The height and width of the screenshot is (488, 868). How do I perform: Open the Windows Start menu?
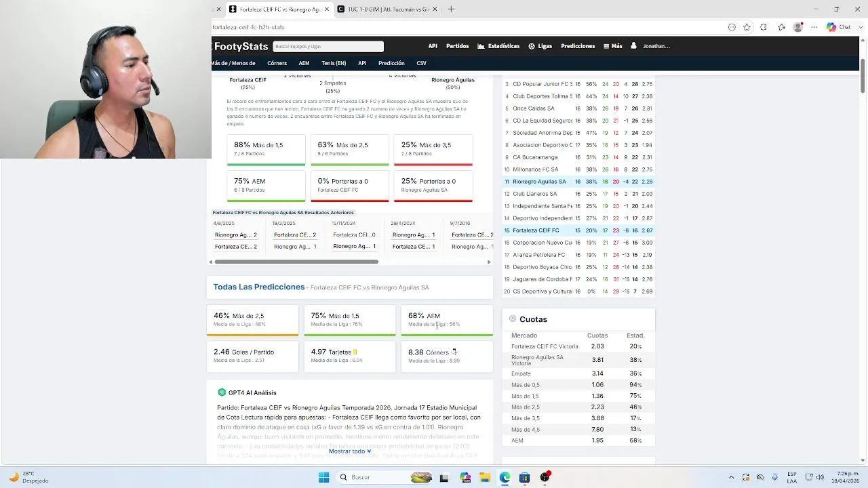(323, 477)
